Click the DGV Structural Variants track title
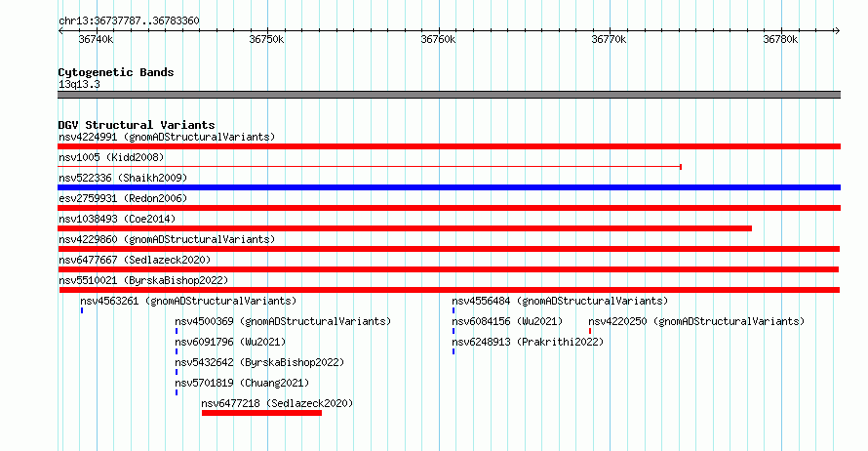The width and height of the screenshot is (868, 451). coord(137,125)
